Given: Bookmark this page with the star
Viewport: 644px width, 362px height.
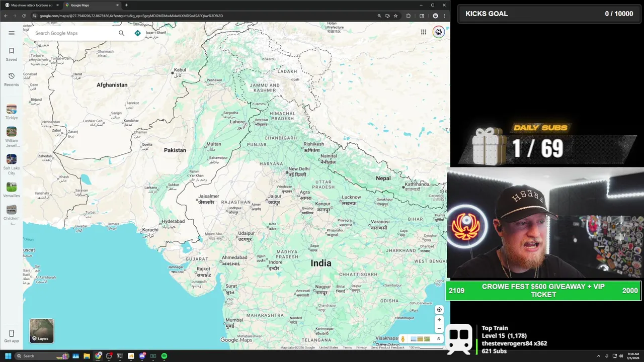Looking at the screenshot, I should pyautogui.click(x=396, y=16).
